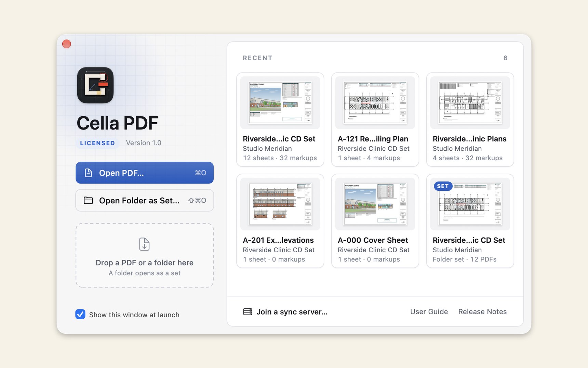588x368 pixels.
Task: Close the welcome window with the red button
Action: click(67, 44)
